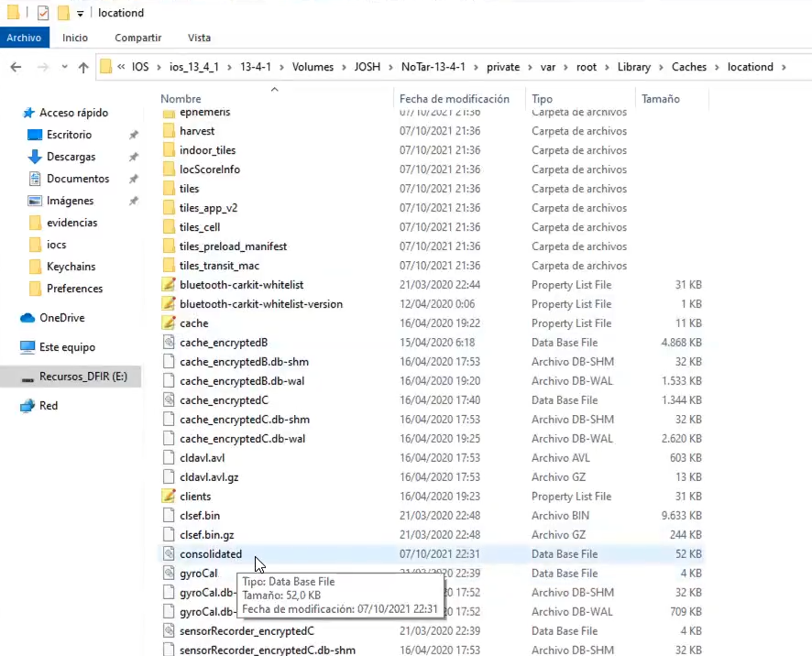Image resolution: width=812 pixels, height=656 pixels.
Task: Go up one folder level
Action: click(82, 67)
